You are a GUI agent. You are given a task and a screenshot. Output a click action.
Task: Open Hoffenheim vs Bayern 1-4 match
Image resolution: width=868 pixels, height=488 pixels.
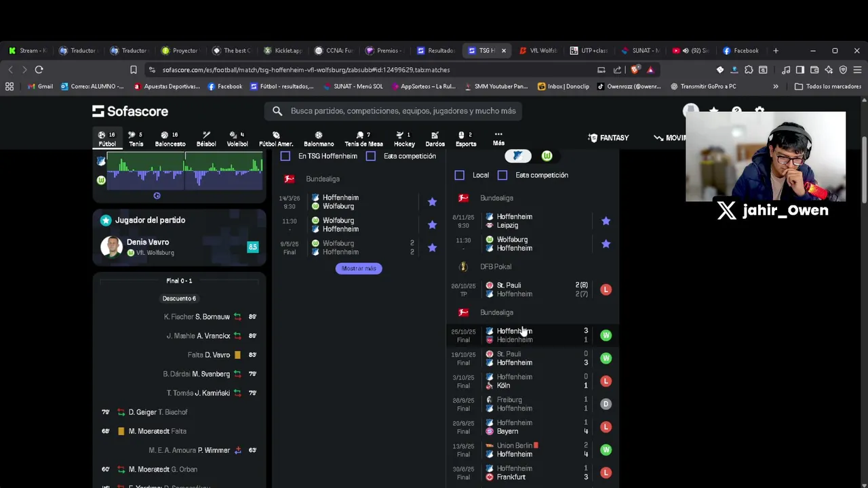tap(532, 427)
